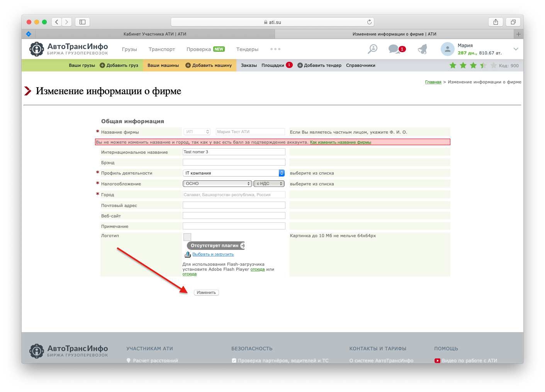This screenshot has width=545, height=392.
Task: Click the upload logo icon
Action: (x=188, y=255)
